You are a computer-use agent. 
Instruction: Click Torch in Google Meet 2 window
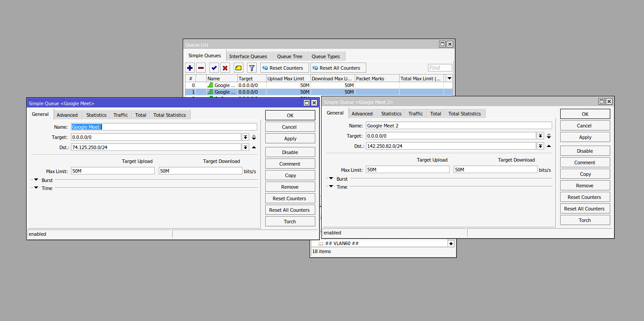coord(585,220)
